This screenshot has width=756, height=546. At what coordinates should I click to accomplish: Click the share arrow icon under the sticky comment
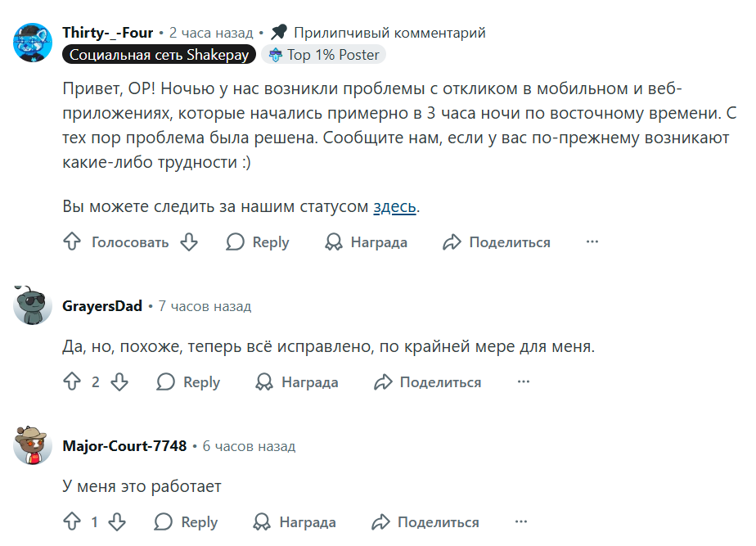pos(450,242)
